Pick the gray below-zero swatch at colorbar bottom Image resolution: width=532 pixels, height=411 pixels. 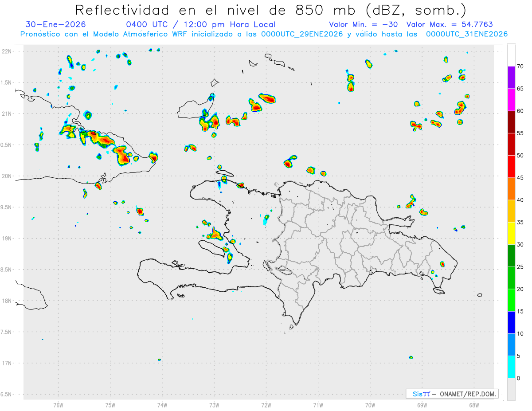point(511,389)
